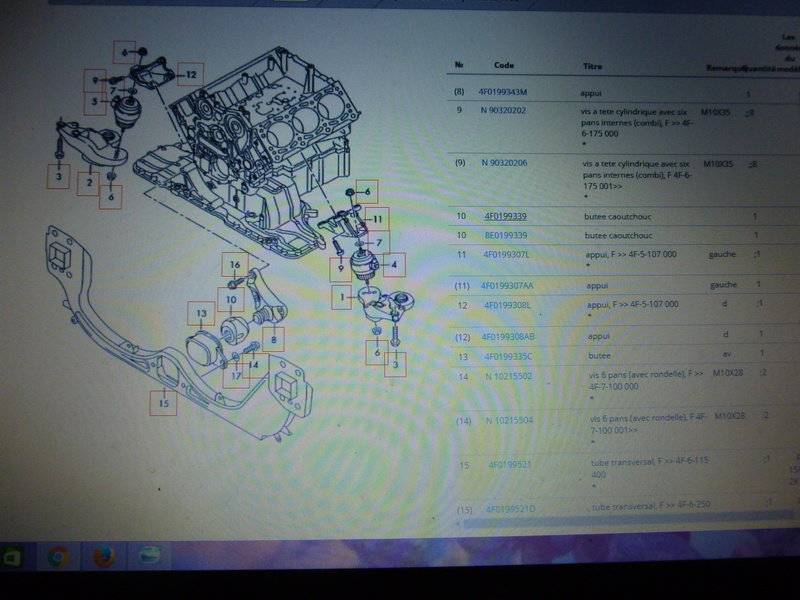Click the Code column header
The width and height of the screenshot is (800, 600).
503,65
